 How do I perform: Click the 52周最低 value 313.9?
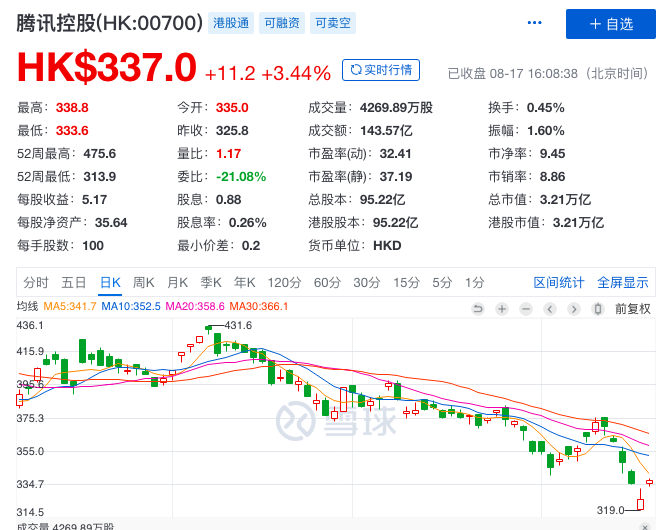click(x=100, y=177)
